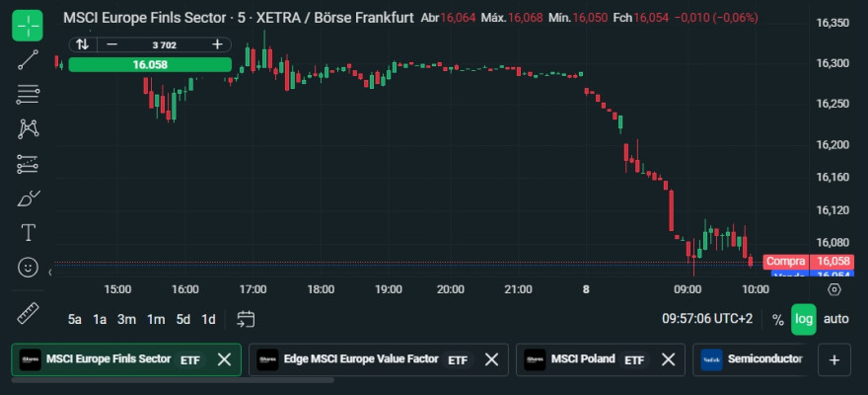868x395 pixels.
Task: Set range to 3m
Action: (127, 320)
